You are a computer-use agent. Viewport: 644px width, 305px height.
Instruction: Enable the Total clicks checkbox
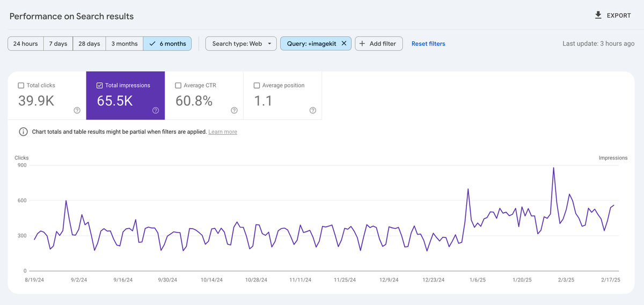21,85
